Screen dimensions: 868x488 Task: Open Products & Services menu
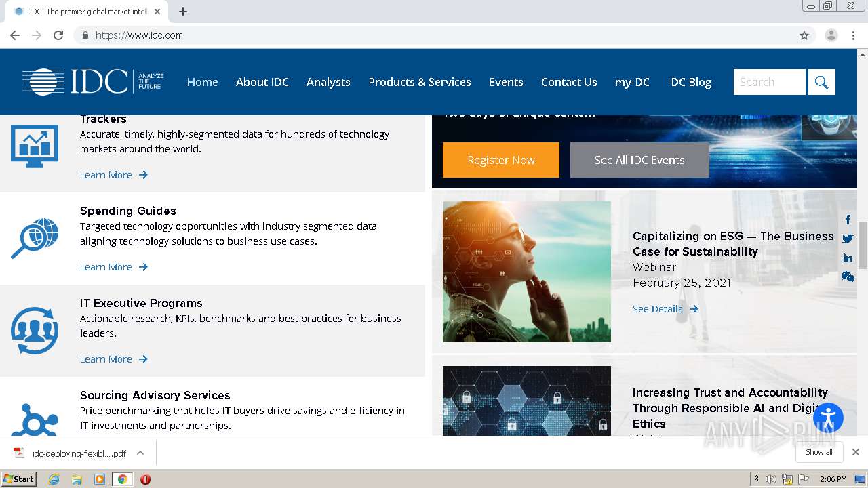(x=420, y=82)
